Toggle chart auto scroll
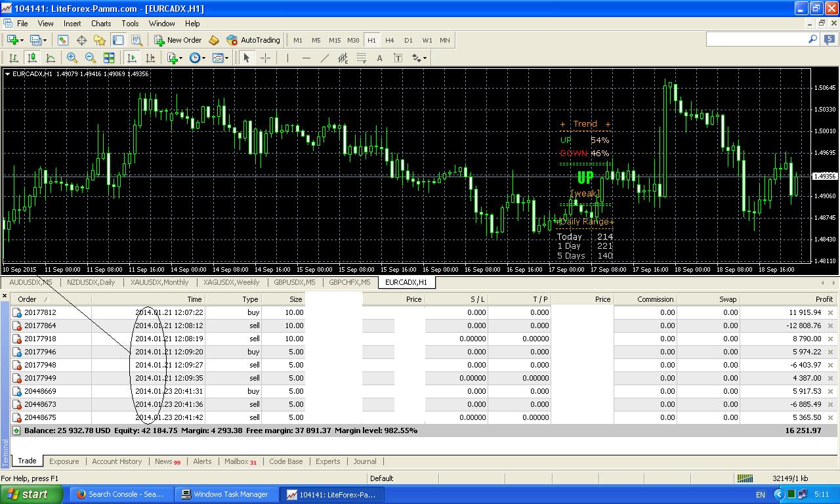This screenshot has height=504, width=840. coord(131,58)
